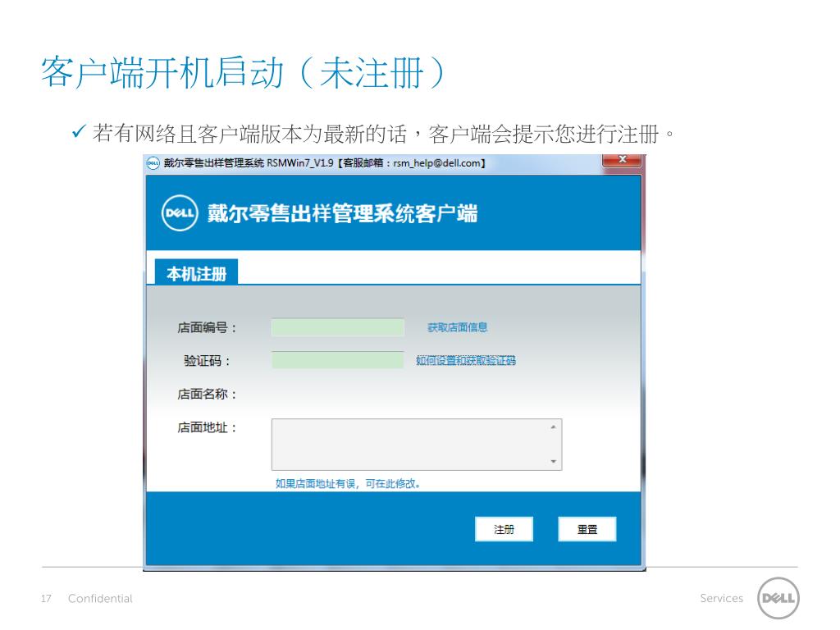Click the address box scroll down arrow
This screenshot has height=630, width=840.
click(554, 461)
